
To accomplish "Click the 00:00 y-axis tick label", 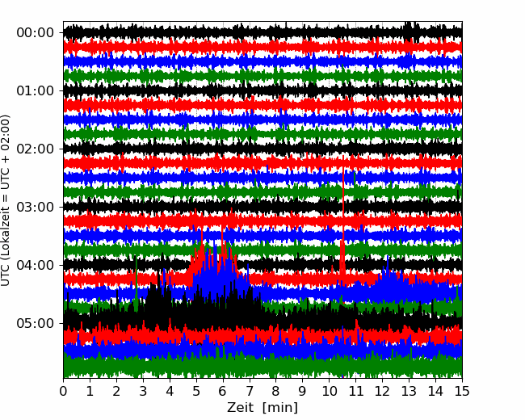I will [x=36, y=33].
